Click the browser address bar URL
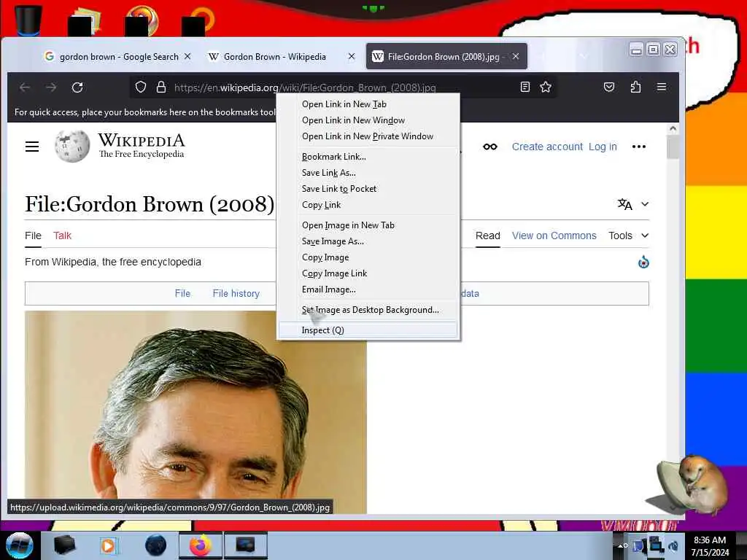747x560 pixels. 305,87
